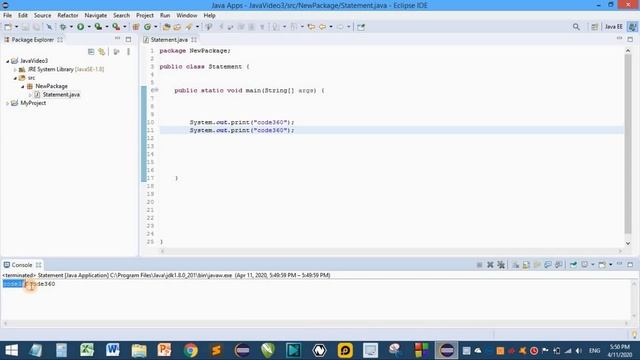Select Statement.java in Package Explorer

pyautogui.click(x=61, y=95)
